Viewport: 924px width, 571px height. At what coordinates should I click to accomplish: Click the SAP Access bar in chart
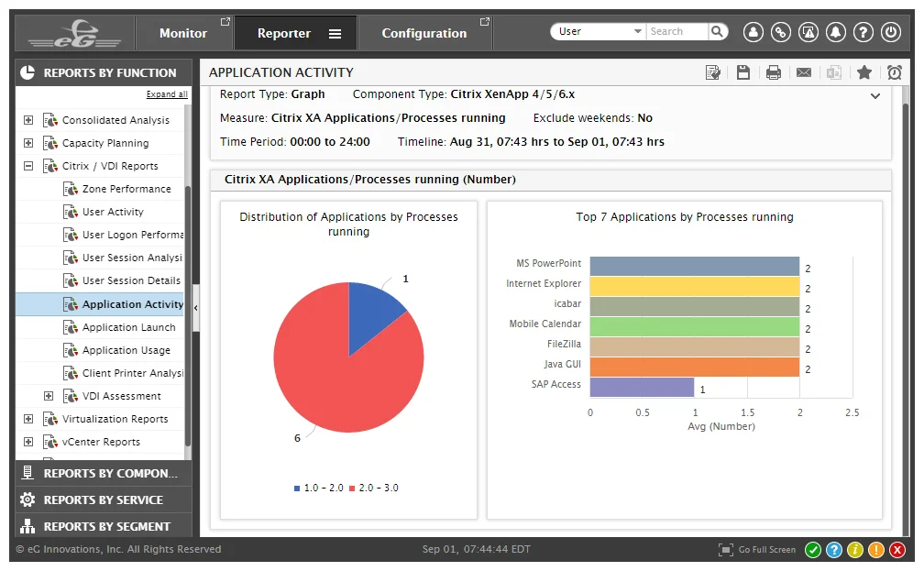[x=642, y=387]
